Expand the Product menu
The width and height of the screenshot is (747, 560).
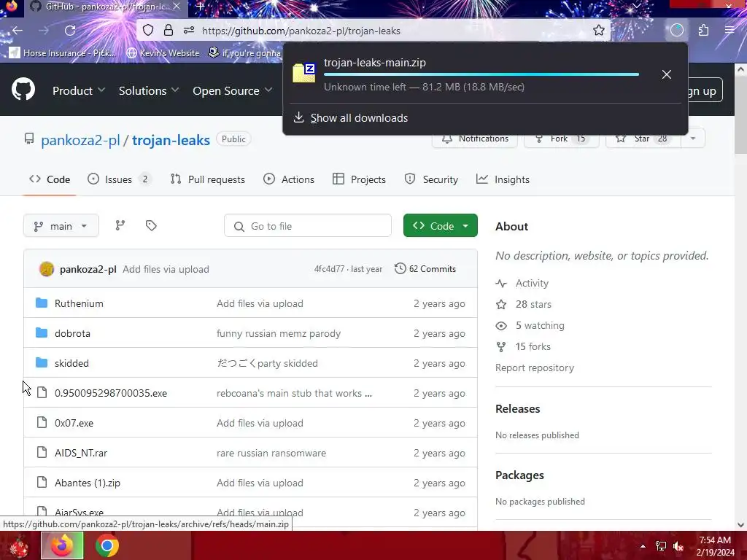click(79, 90)
